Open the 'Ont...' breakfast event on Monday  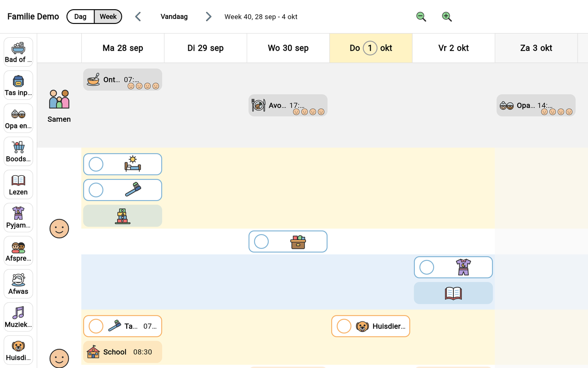click(123, 80)
